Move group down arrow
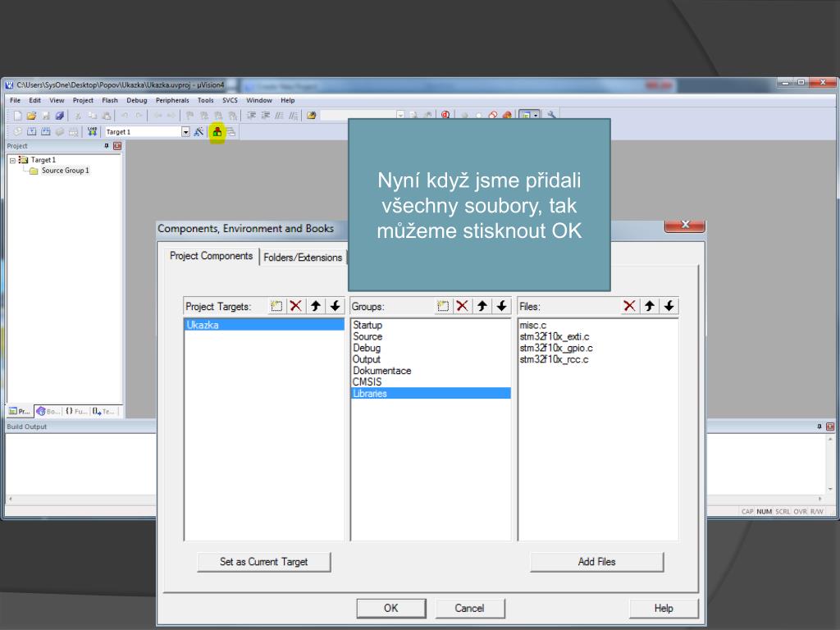This screenshot has width=840, height=630. coord(501,306)
